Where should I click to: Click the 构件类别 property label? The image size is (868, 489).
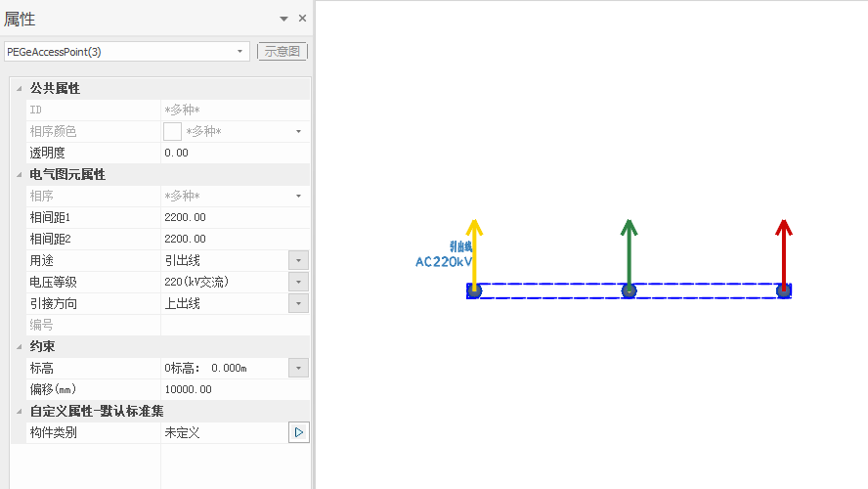pos(53,432)
